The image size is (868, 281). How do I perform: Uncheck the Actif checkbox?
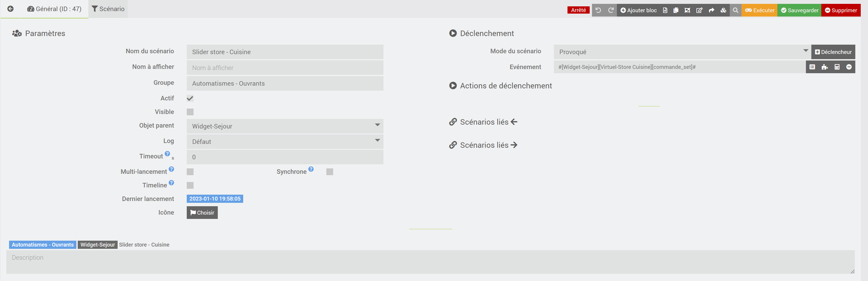coord(190,98)
